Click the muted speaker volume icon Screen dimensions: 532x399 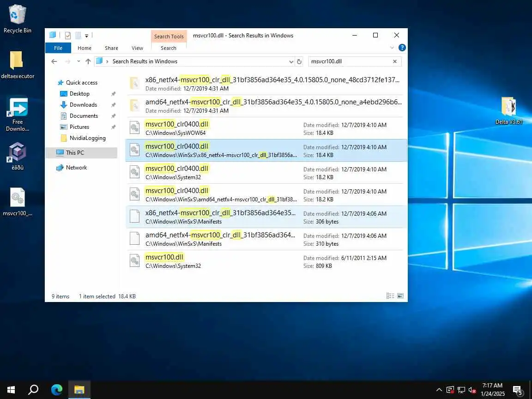point(472,390)
